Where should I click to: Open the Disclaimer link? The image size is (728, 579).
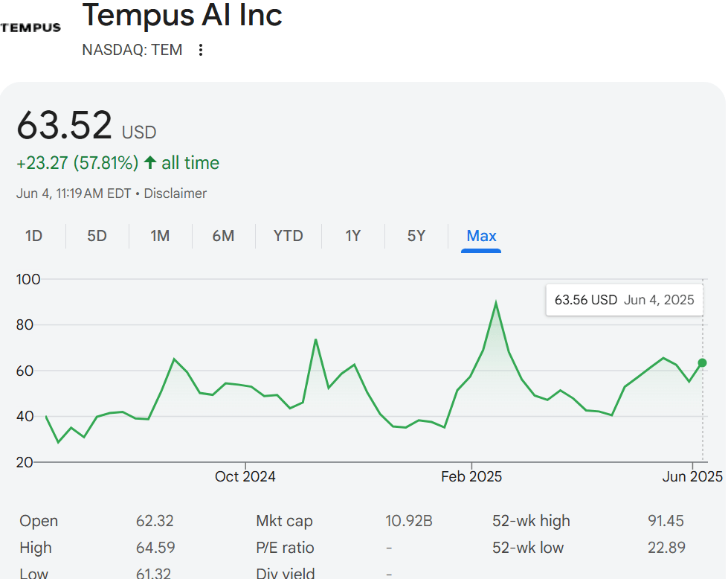tap(175, 193)
